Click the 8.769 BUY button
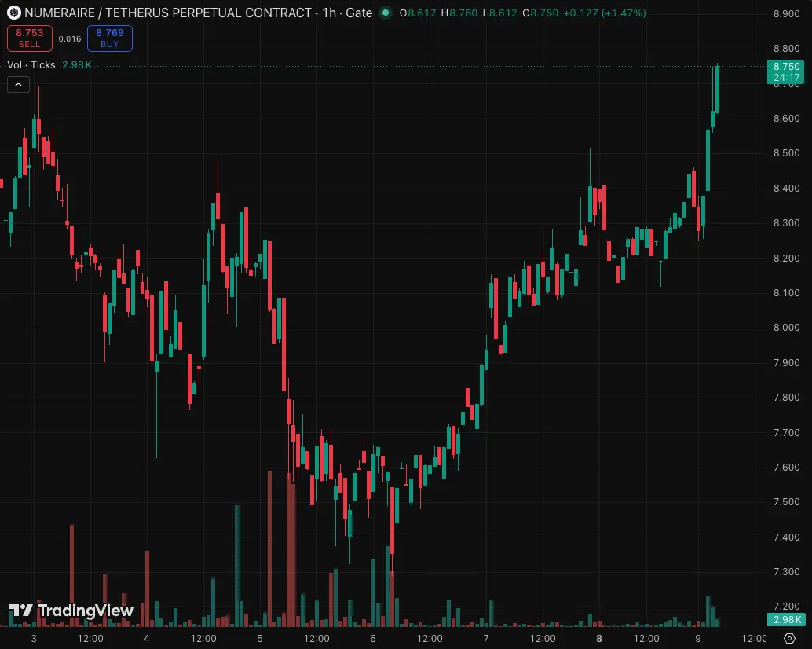 pyautogui.click(x=110, y=38)
